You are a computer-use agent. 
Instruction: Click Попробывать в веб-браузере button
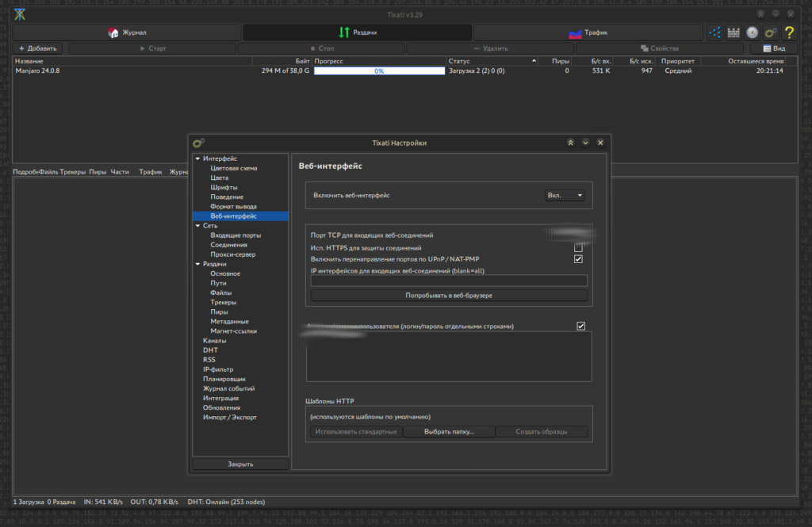tap(449, 296)
